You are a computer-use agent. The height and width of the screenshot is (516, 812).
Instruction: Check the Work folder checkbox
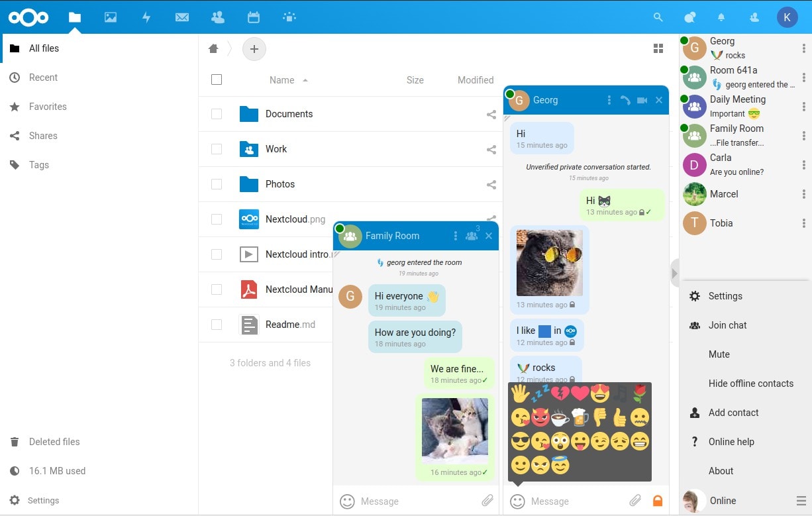click(217, 149)
